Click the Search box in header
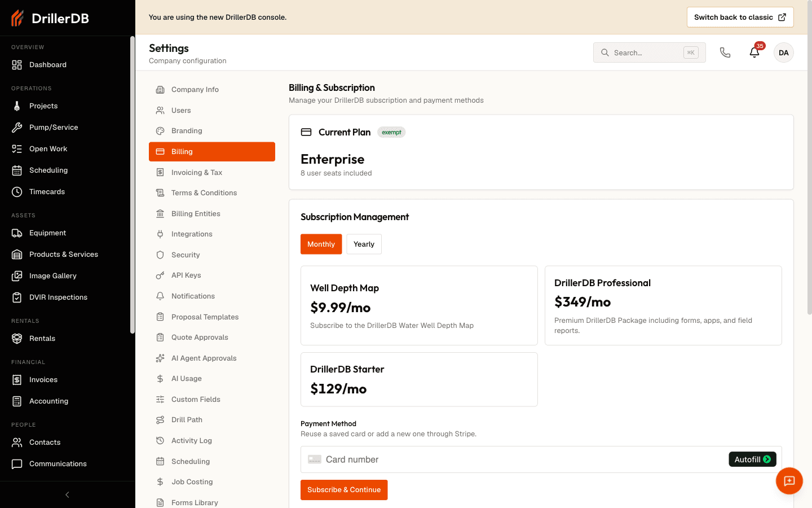This screenshot has width=812, height=508. [x=649, y=52]
